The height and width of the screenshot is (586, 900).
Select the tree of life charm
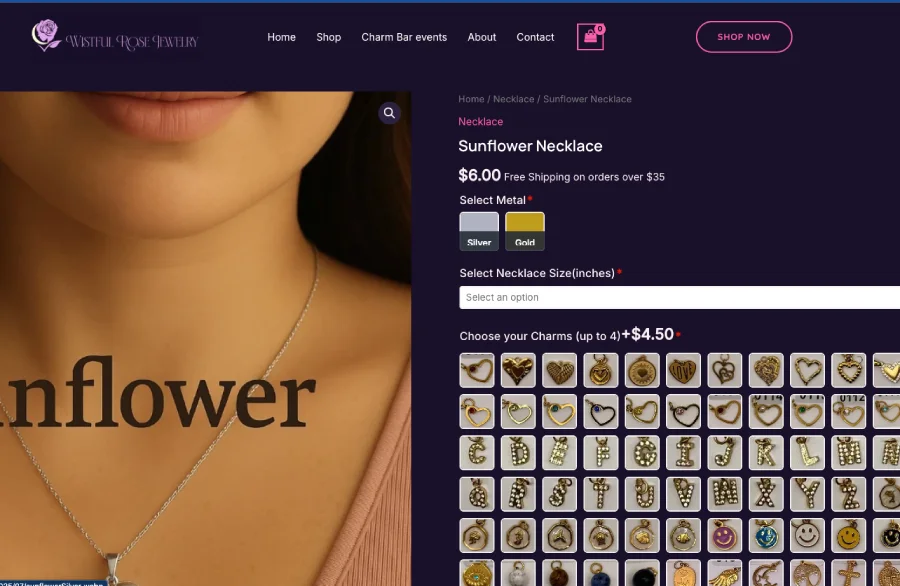tap(807, 573)
